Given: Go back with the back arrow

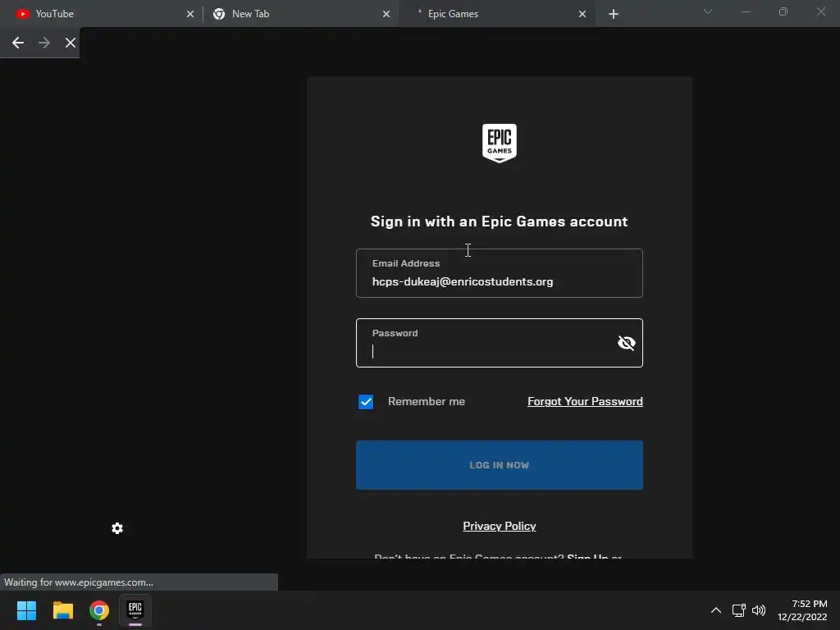Looking at the screenshot, I should pyautogui.click(x=18, y=43).
